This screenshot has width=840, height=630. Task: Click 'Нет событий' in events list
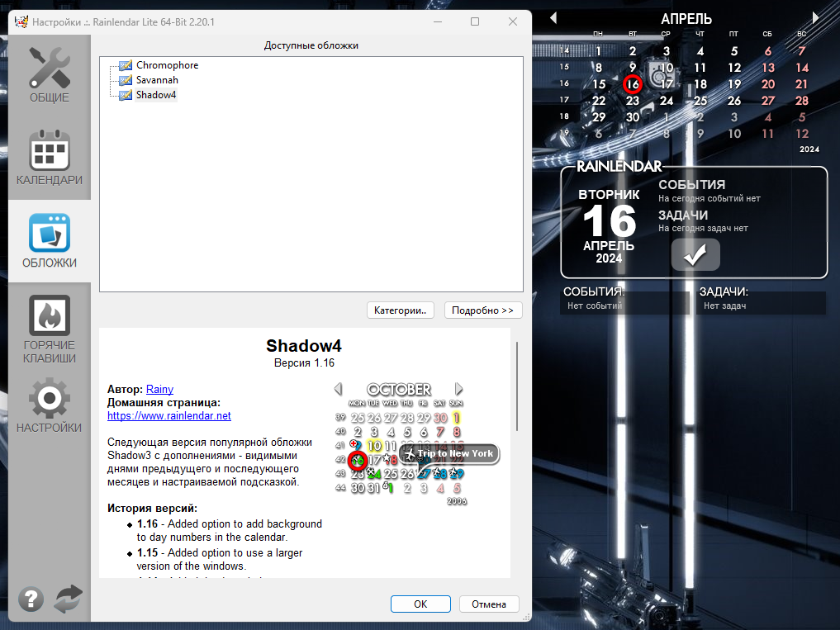(x=595, y=306)
